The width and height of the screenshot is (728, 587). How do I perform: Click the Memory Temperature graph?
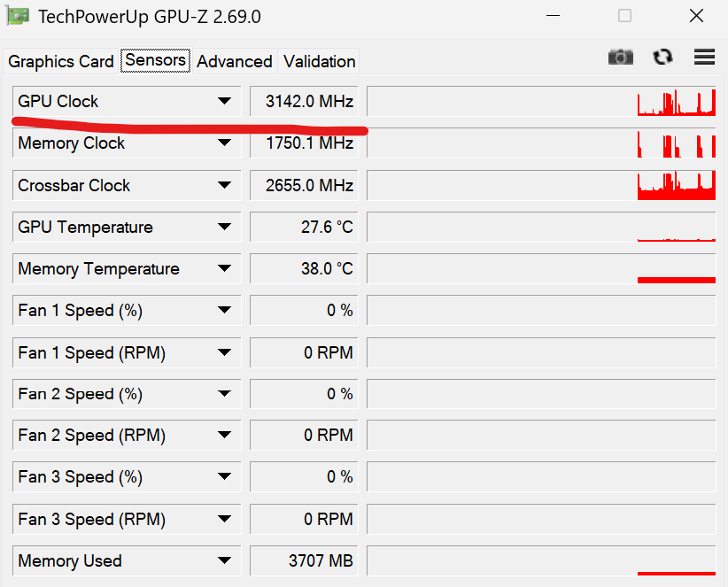(x=540, y=269)
